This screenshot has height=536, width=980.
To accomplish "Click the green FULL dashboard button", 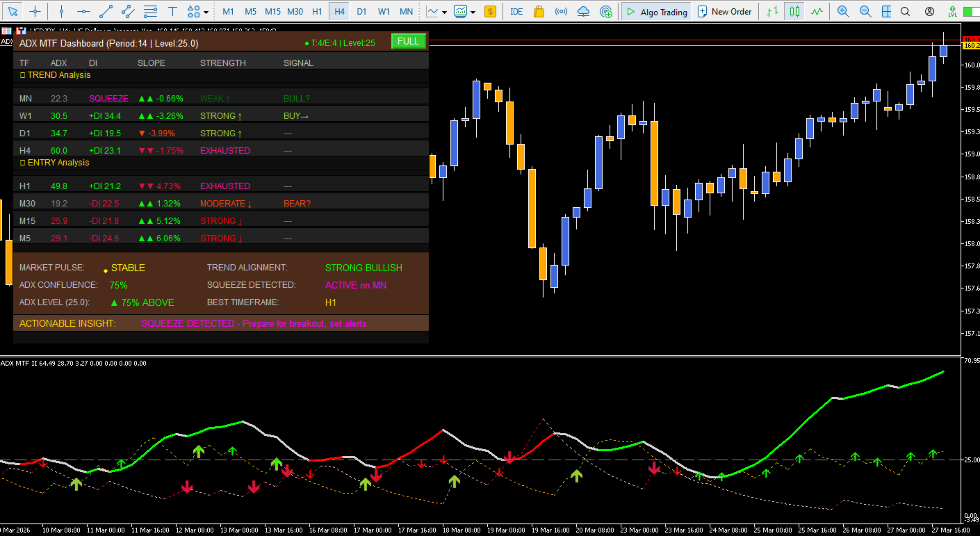I will 408,41.
